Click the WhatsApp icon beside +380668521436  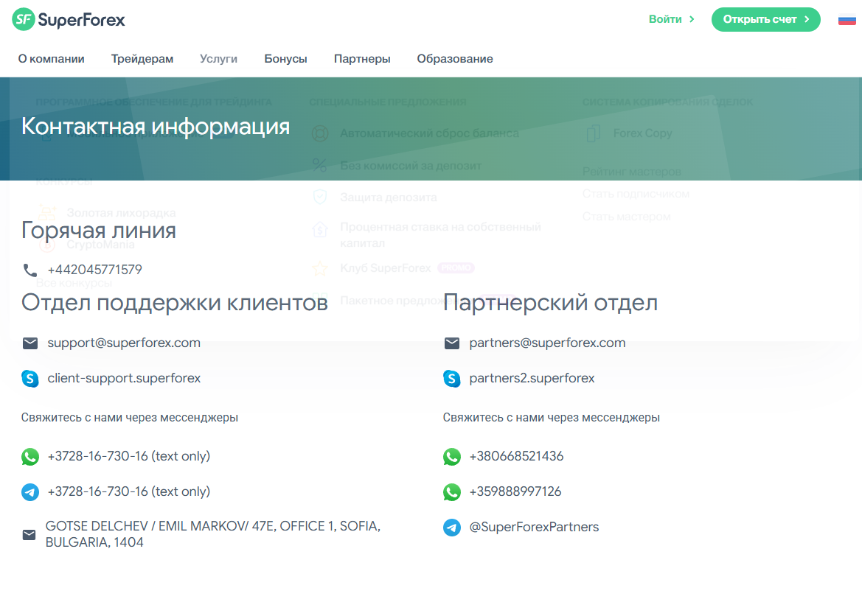pyautogui.click(x=452, y=456)
